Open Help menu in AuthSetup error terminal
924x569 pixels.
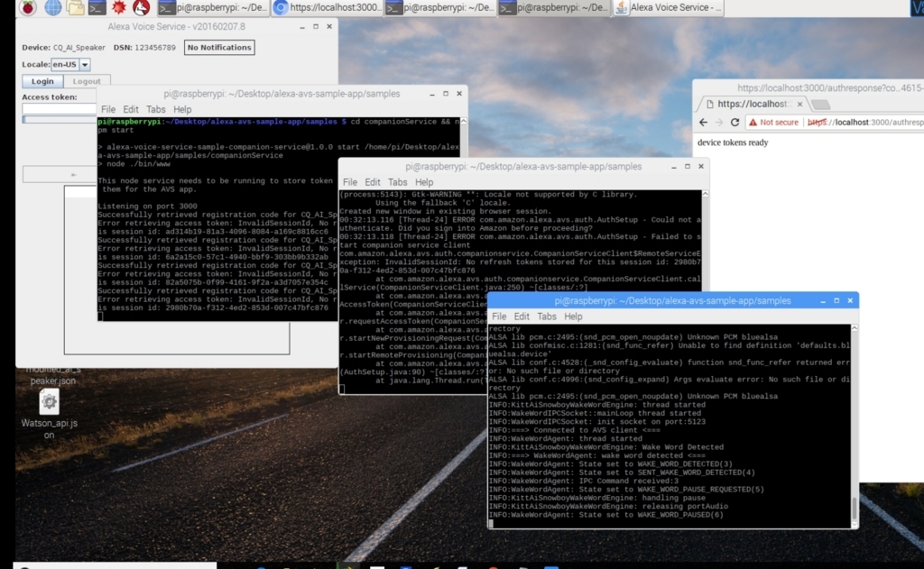pyautogui.click(x=424, y=182)
